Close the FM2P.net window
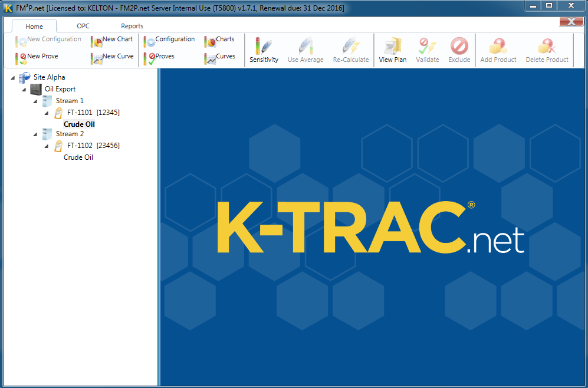The height and width of the screenshot is (388, 588). click(571, 6)
